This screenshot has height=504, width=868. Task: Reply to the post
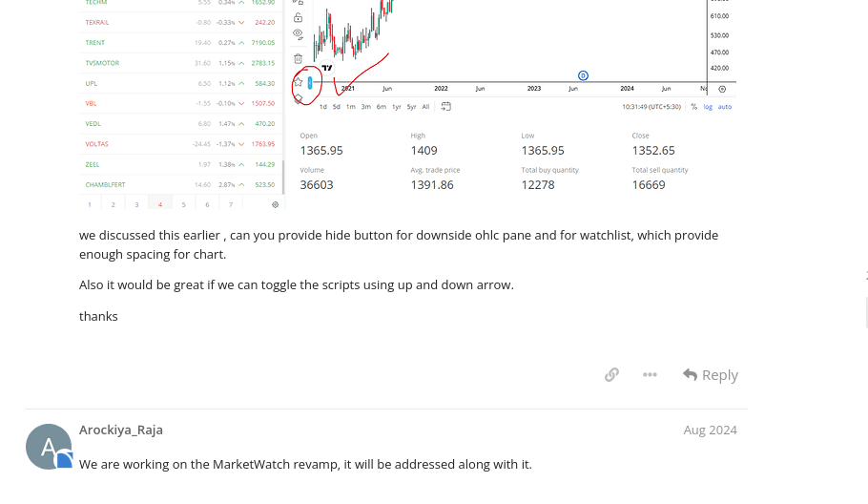click(x=711, y=375)
